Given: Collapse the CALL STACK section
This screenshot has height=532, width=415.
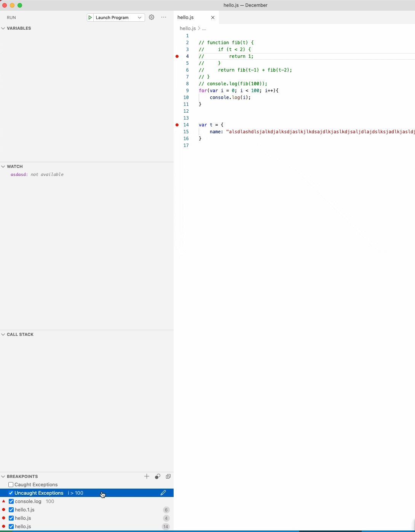Looking at the screenshot, I should pyautogui.click(x=3, y=334).
